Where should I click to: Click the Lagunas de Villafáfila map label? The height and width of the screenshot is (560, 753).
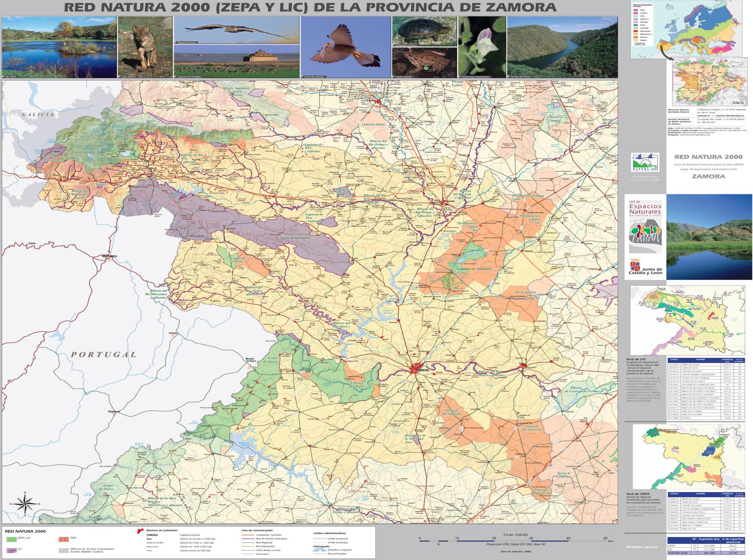tap(475, 268)
